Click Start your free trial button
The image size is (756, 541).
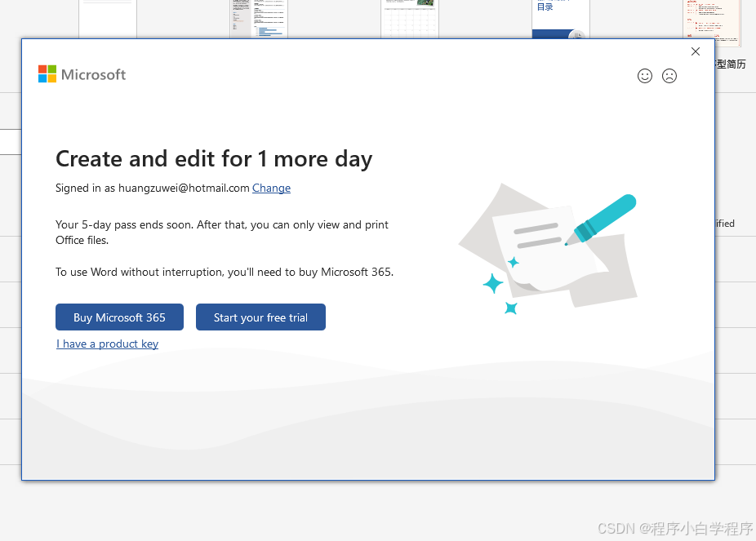click(260, 317)
